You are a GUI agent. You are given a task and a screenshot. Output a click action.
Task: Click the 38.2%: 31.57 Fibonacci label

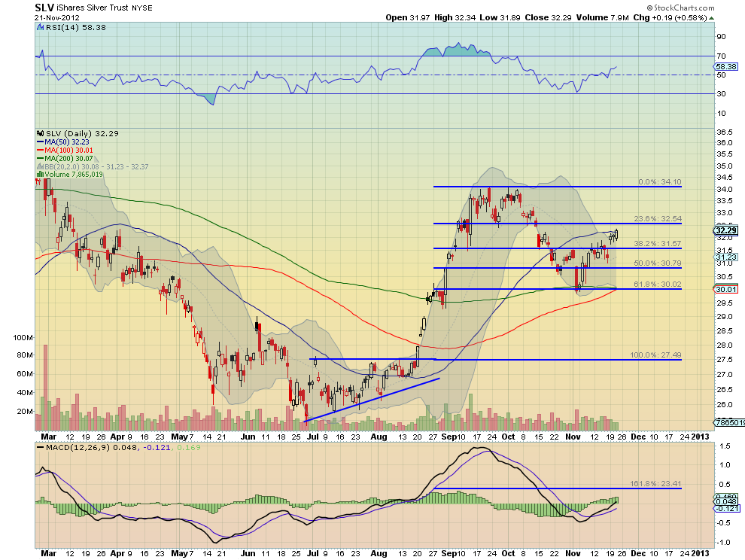658,243
